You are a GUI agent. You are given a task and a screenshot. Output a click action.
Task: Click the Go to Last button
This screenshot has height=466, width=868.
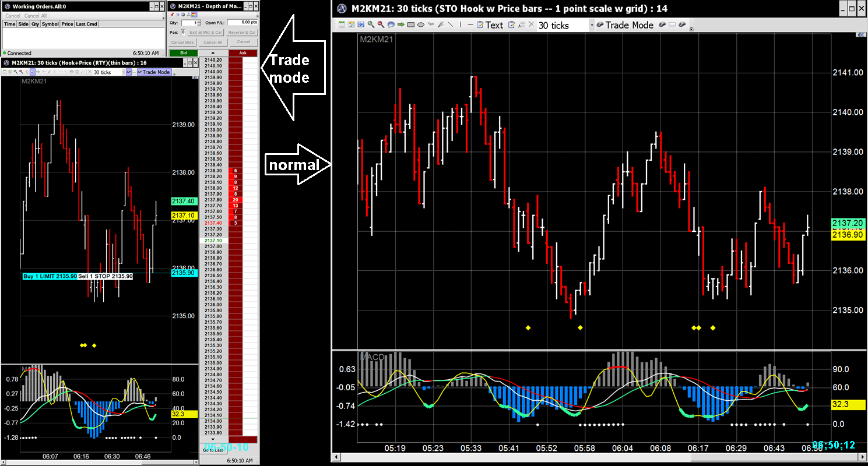click(213, 450)
